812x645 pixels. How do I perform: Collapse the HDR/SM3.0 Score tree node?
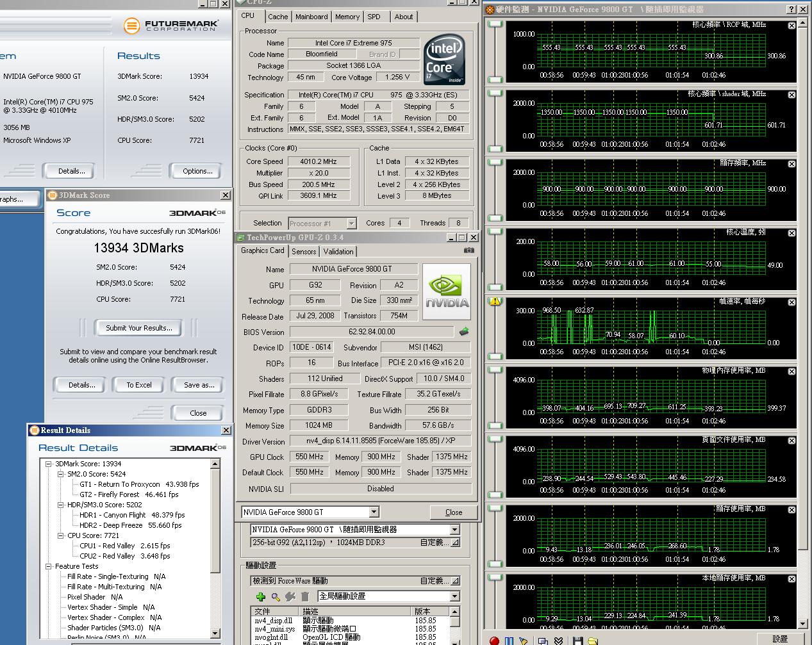(x=61, y=505)
